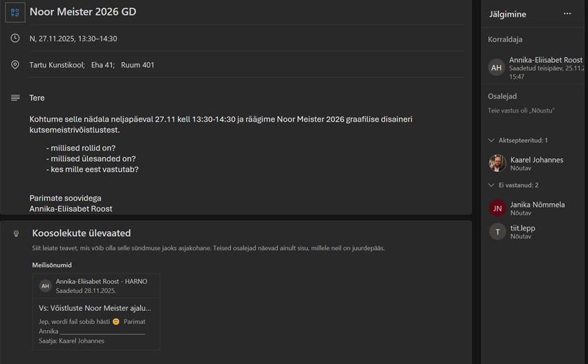
Task: Click the lightbulb icon by Koosolekute ülevaated
Action: 17,234
